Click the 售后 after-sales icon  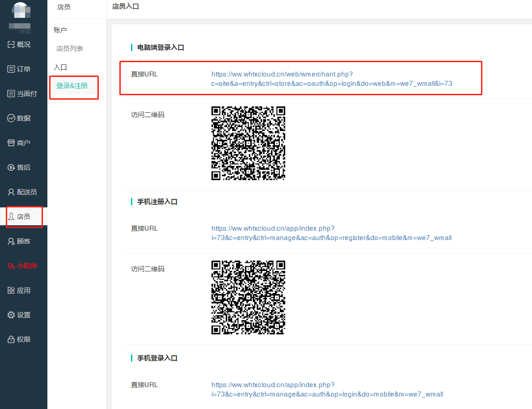point(11,167)
